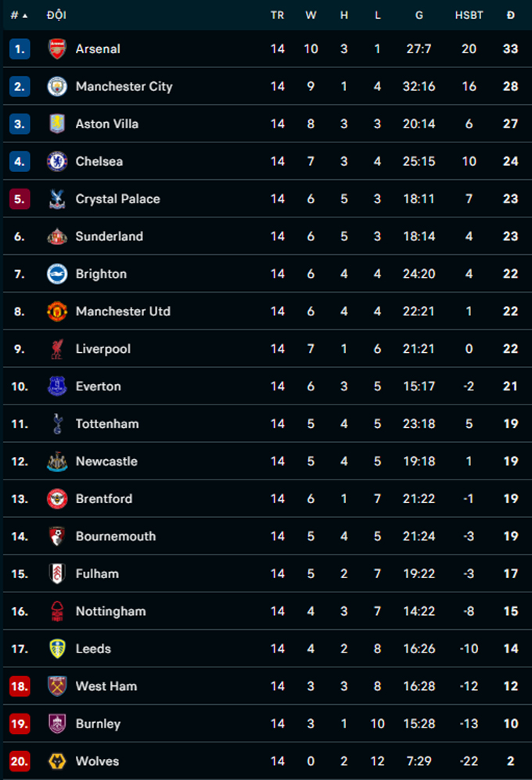Viewport: 532px width, 780px height.
Task: Sort standings by TR matches played
Action: [277, 15]
